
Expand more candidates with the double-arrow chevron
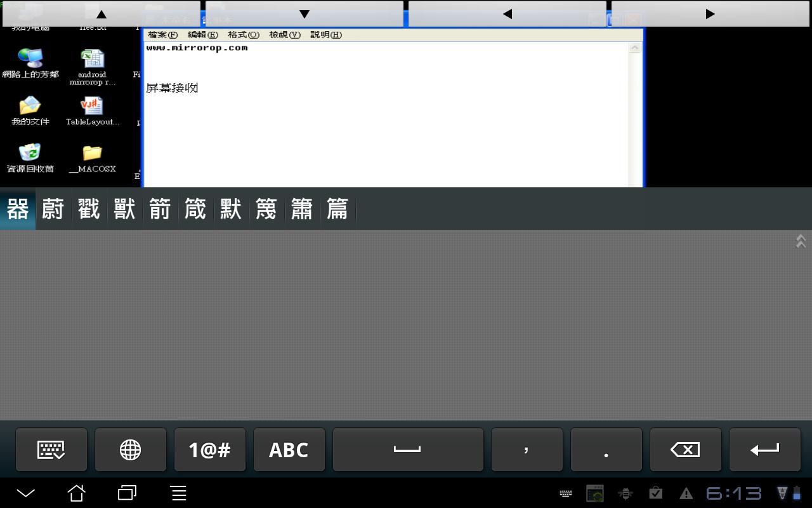[x=800, y=241]
